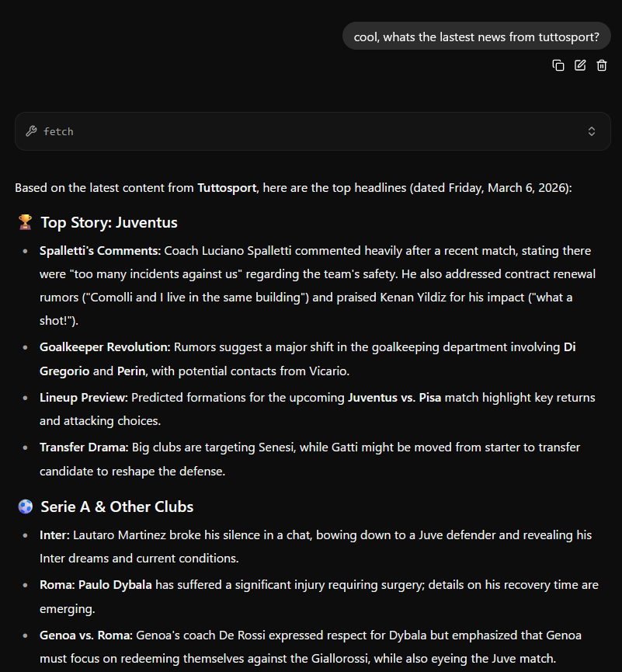This screenshot has width=622, height=672.
Task: Click the bold 'Juventus vs. Pisa' text
Action: pos(394,398)
